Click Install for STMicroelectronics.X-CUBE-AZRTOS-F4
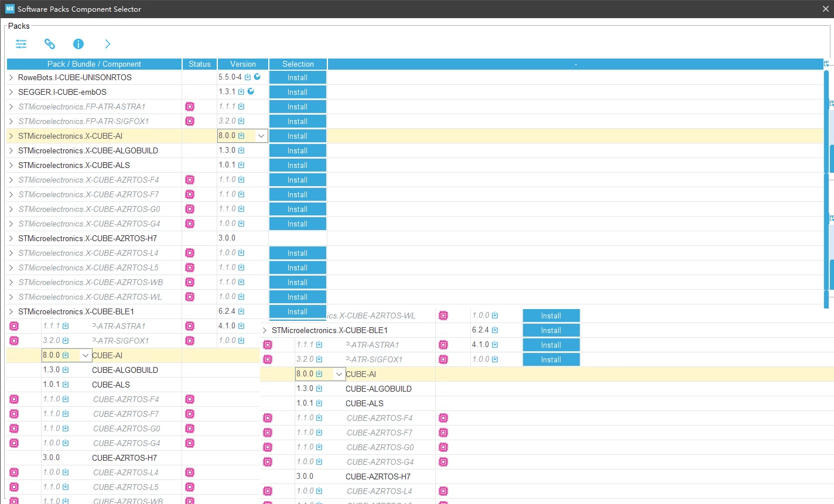This screenshot has width=834, height=504. click(298, 180)
